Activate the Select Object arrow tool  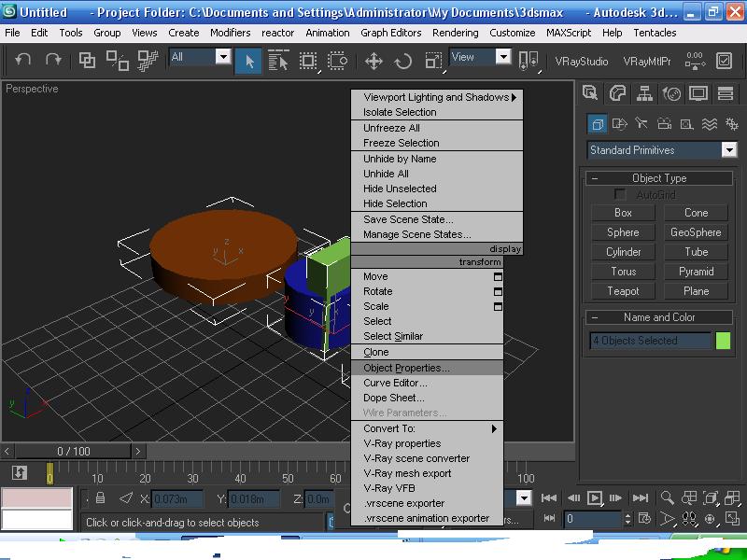(x=248, y=61)
